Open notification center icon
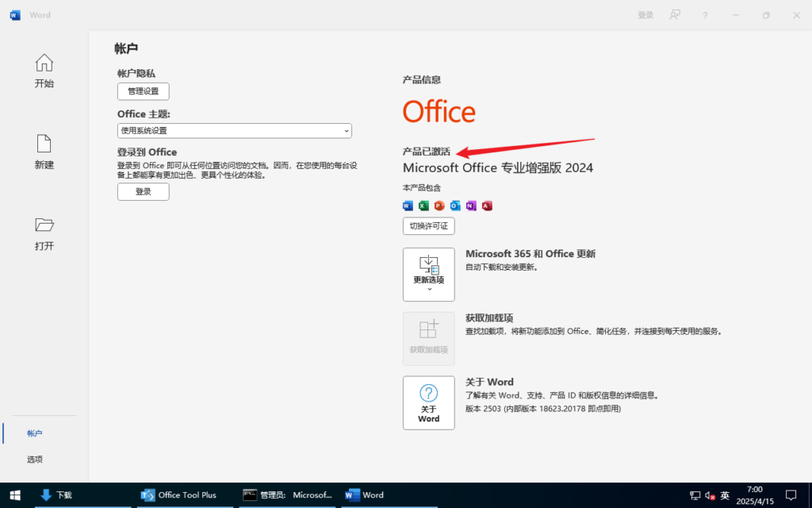This screenshot has width=812, height=508. click(x=791, y=495)
